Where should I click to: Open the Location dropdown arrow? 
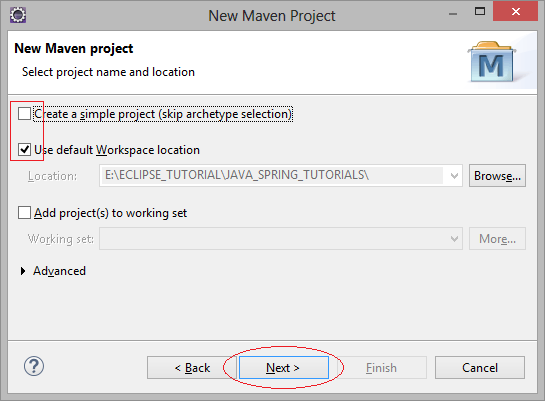click(454, 176)
